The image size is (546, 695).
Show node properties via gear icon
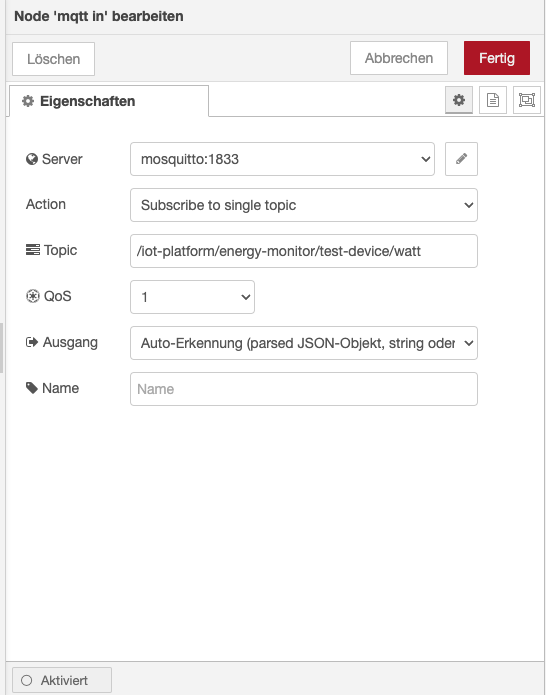tap(459, 100)
